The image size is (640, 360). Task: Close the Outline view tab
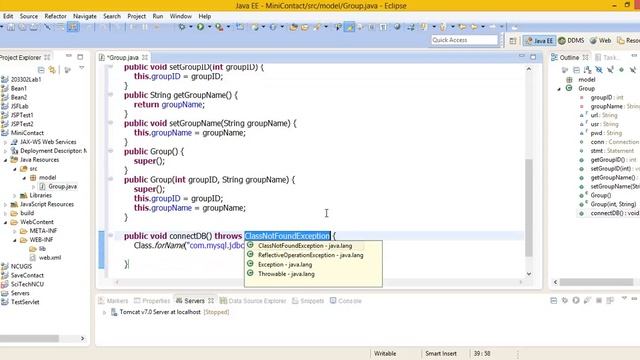click(586, 58)
